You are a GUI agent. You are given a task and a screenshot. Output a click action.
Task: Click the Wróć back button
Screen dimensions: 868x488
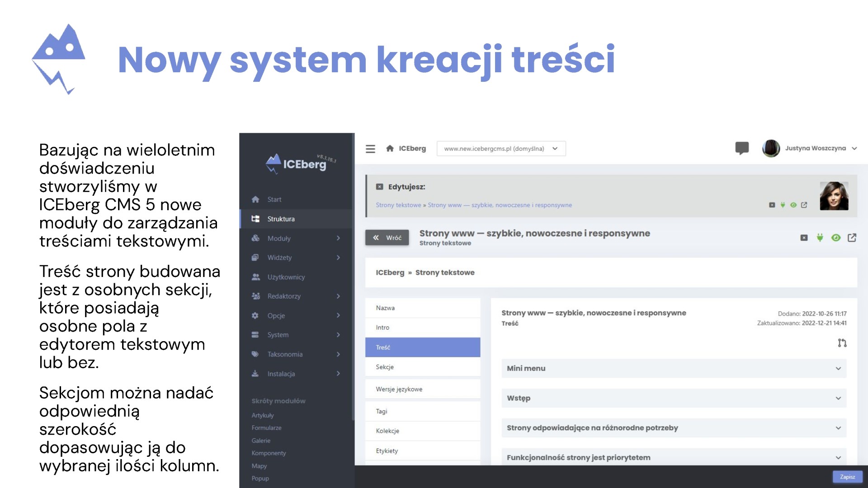click(x=387, y=238)
